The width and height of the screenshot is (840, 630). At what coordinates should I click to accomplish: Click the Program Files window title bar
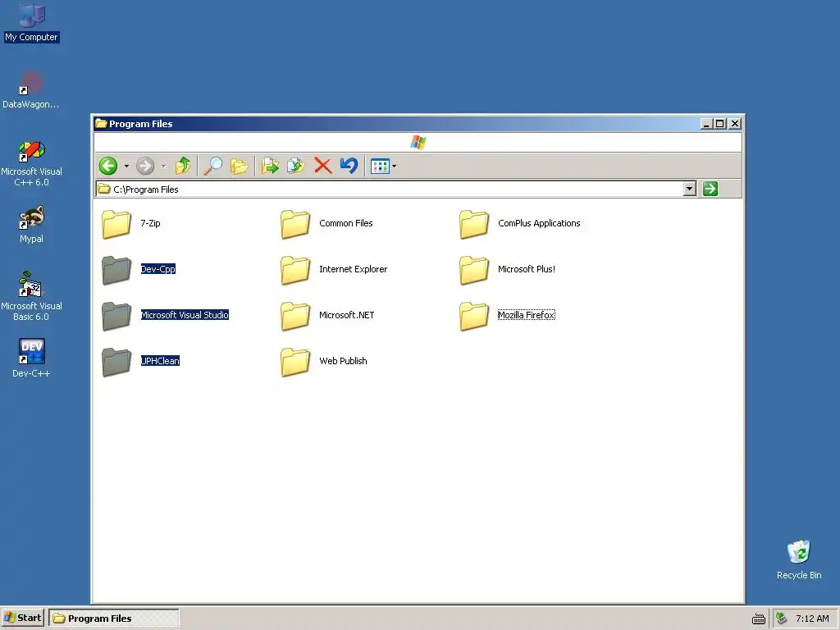pos(396,124)
